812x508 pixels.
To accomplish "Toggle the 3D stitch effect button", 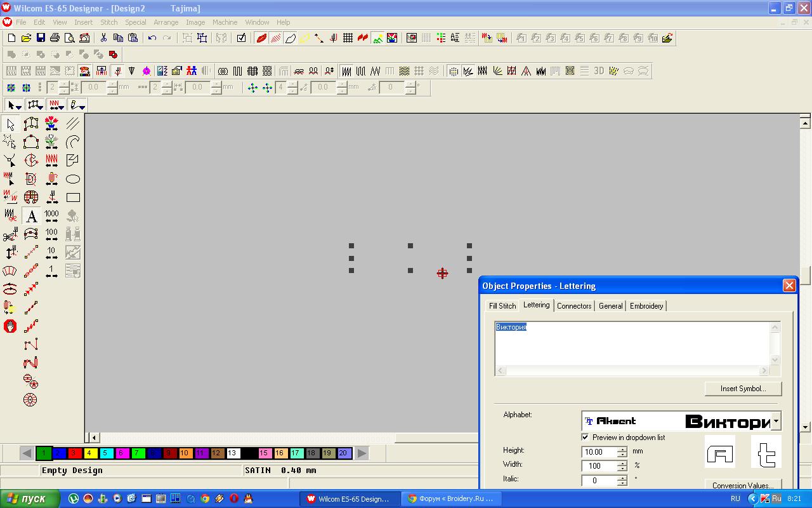I will click(x=598, y=71).
